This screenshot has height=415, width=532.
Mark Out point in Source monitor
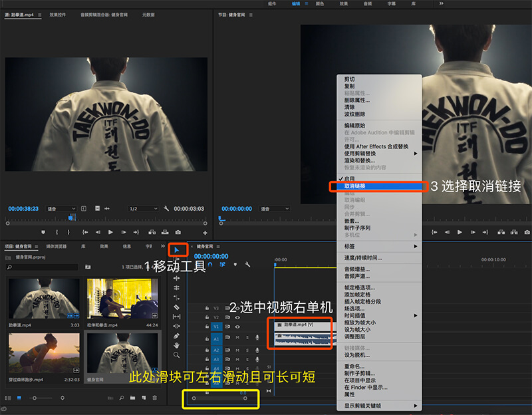(x=68, y=232)
